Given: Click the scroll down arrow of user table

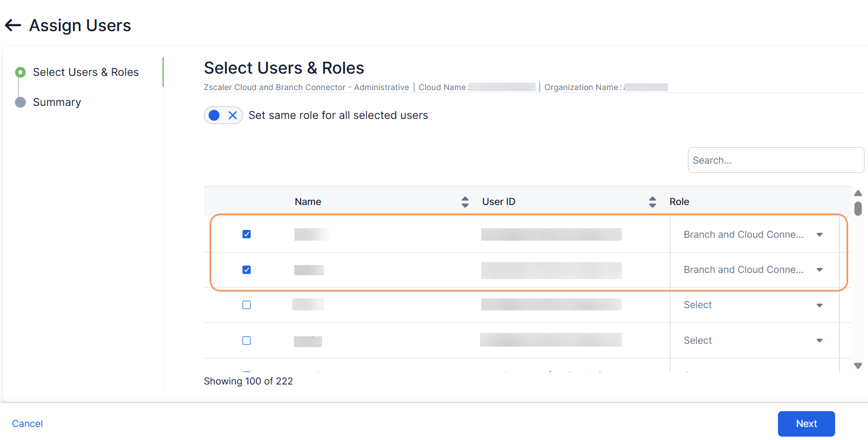Looking at the screenshot, I should [858, 365].
